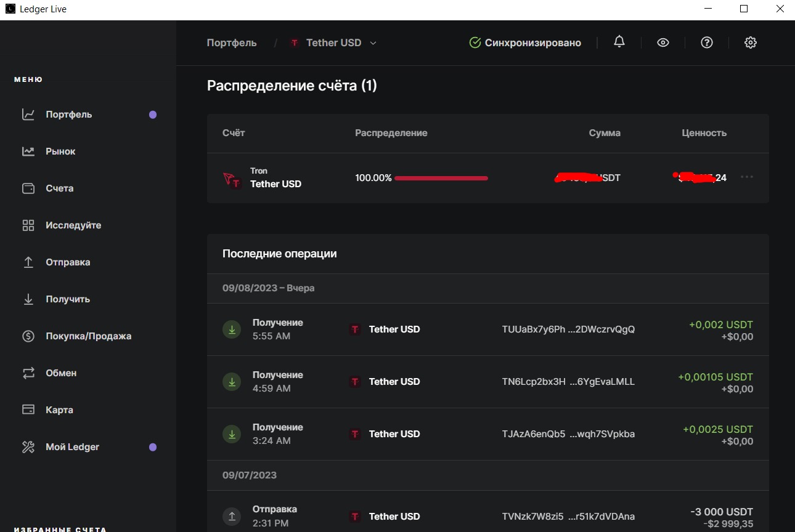The height and width of the screenshot is (532, 795).
Task: Click the Portfolio chart icon in the sidebar
Action: tap(28, 115)
